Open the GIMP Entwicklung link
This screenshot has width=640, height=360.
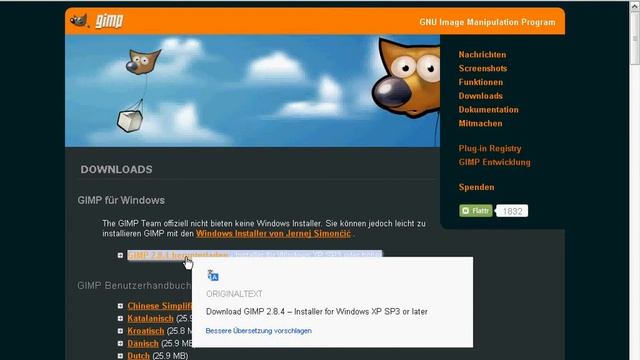(494, 162)
